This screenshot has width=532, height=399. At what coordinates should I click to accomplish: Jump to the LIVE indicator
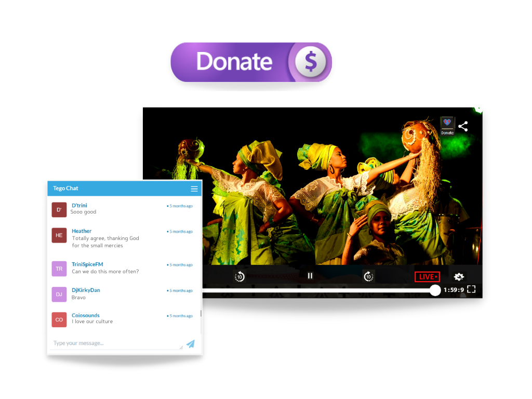tap(427, 277)
